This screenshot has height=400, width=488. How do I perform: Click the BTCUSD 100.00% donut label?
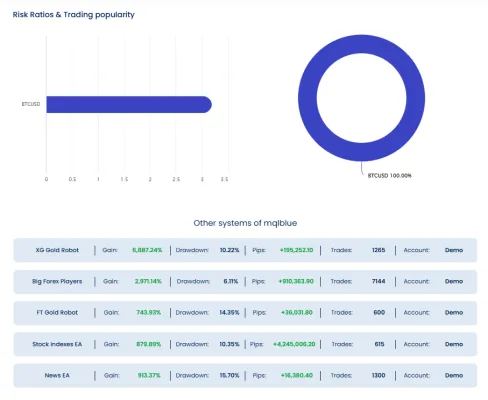pos(390,176)
